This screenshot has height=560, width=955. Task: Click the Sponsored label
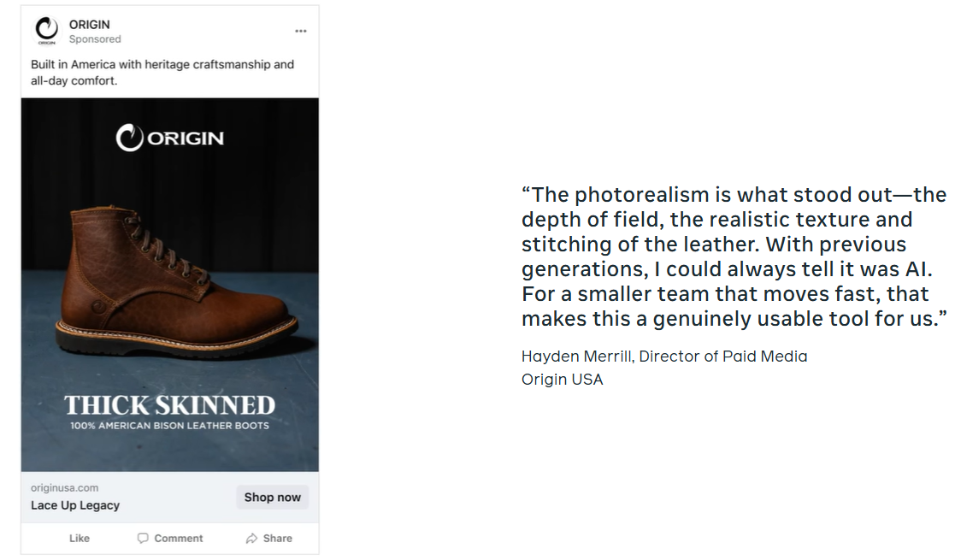pos(95,39)
